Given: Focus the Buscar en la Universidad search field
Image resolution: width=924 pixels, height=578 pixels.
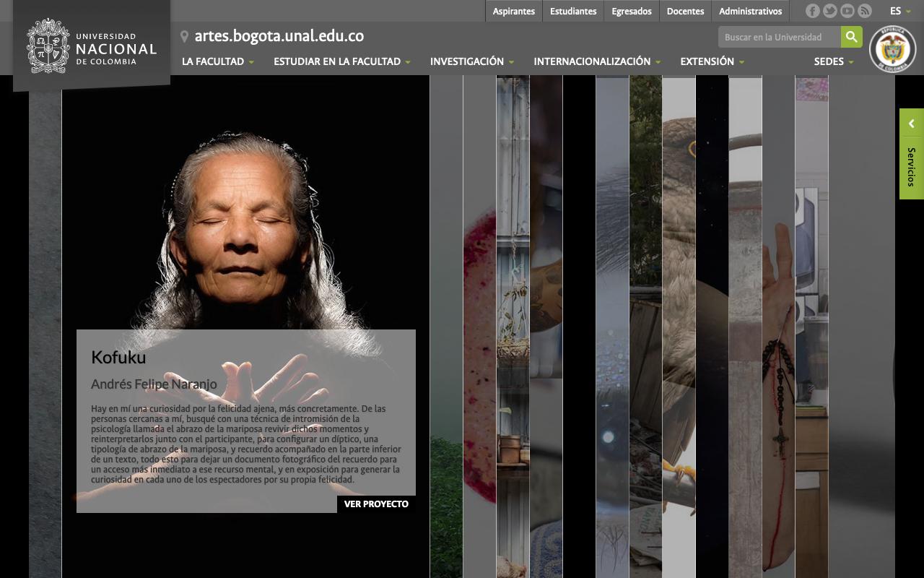Looking at the screenshot, I should pos(780,37).
